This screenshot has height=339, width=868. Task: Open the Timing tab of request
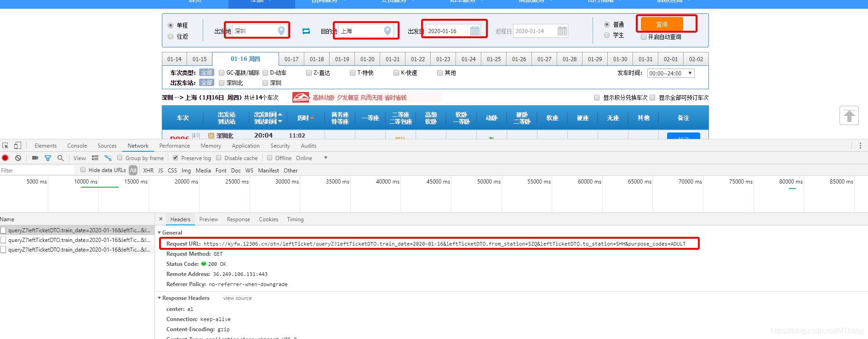(295, 219)
